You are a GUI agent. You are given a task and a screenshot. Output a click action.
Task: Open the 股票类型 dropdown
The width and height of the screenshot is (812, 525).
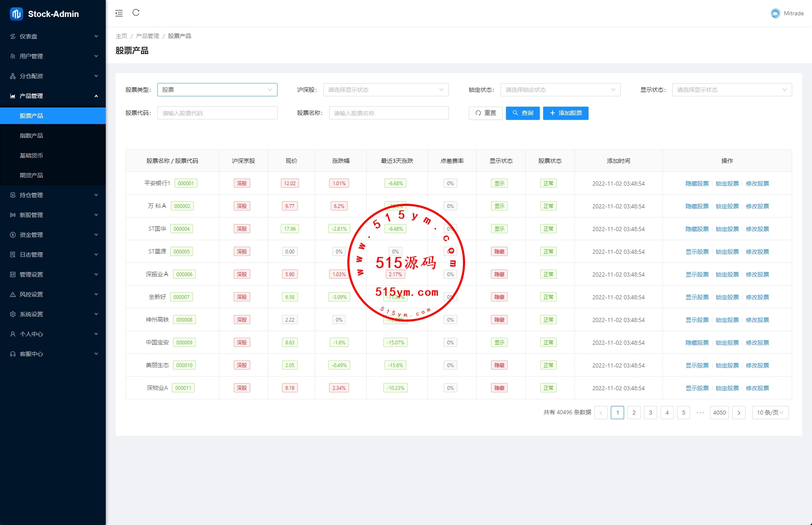(x=217, y=90)
